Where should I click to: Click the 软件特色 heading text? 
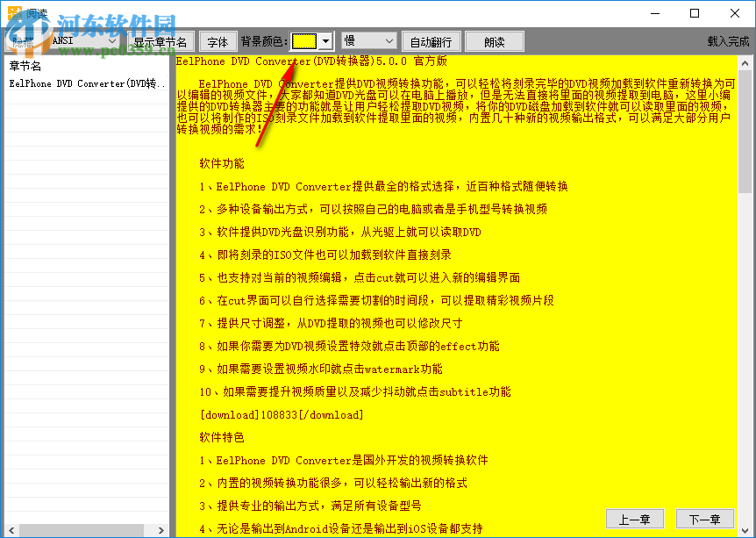tap(222, 437)
